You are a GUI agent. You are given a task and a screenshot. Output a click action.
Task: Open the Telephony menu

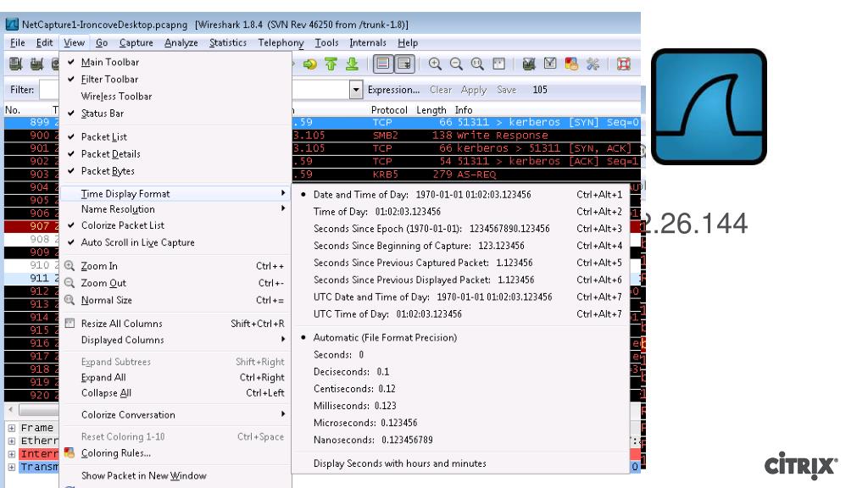point(281,42)
